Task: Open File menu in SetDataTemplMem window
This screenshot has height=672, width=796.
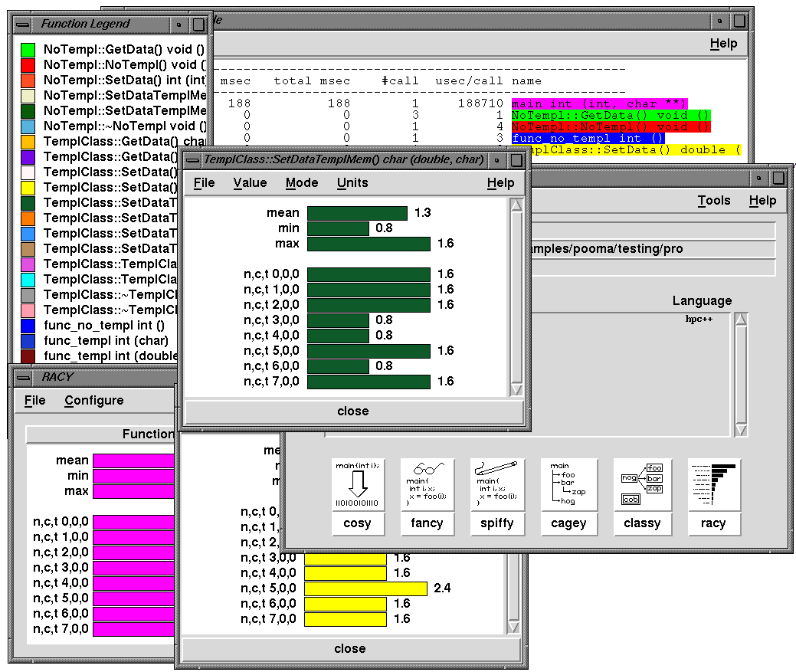Action: (204, 182)
